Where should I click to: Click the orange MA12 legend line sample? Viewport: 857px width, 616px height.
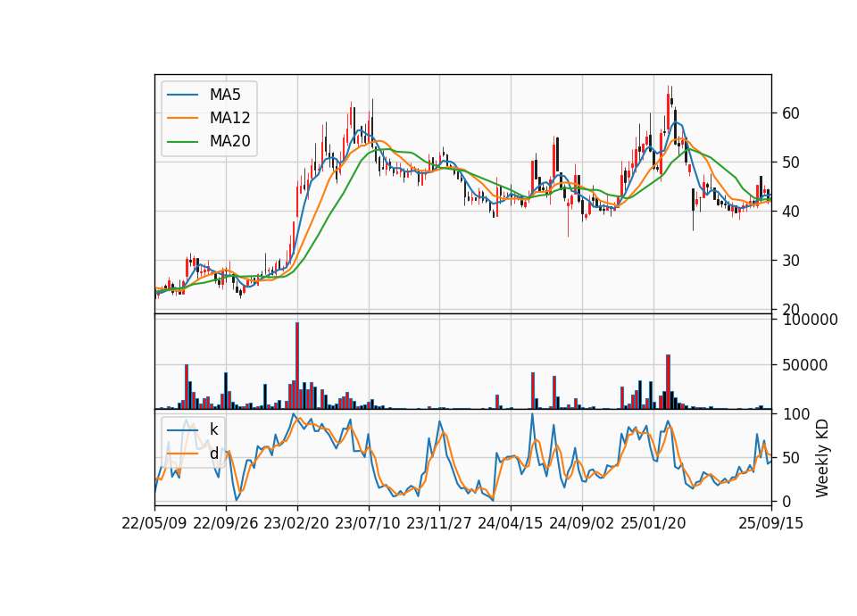point(182,118)
